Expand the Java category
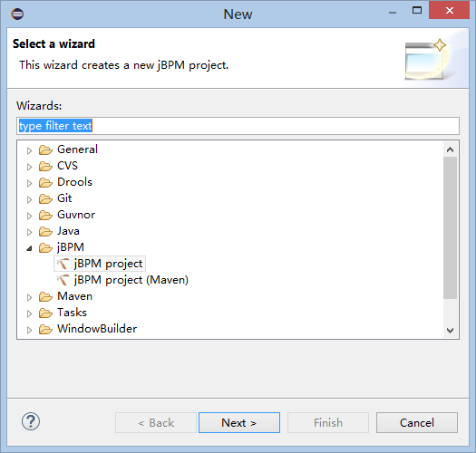 [x=29, y=232]
